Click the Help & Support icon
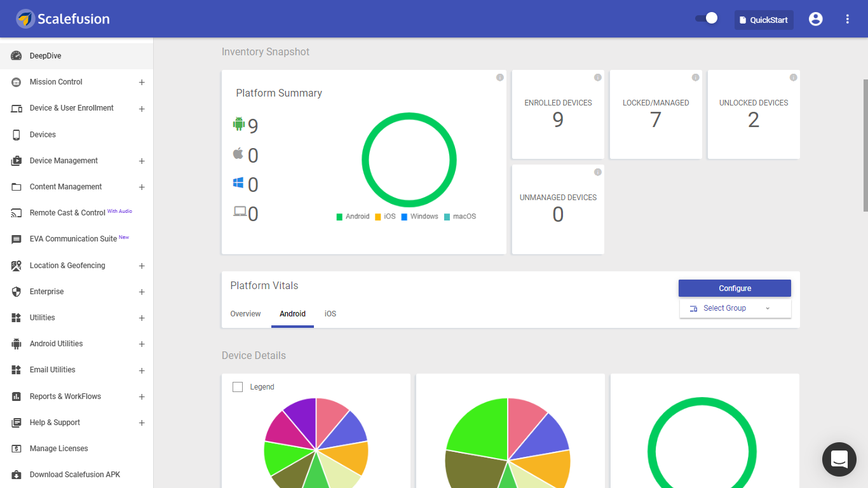The width and height of the screenshot is (868, 488). (x=17, y=423)
